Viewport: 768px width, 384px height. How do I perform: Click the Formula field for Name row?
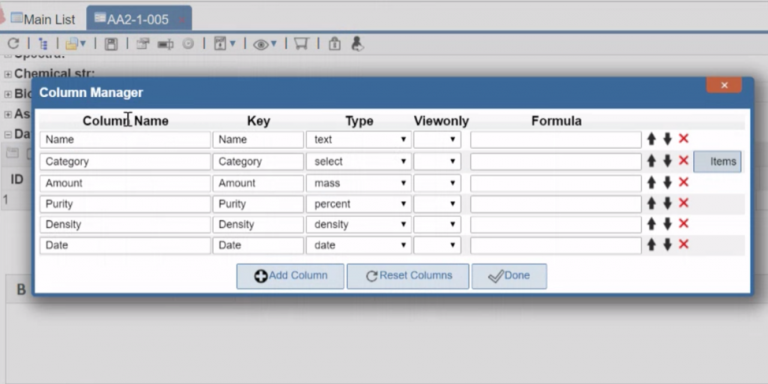tap(555, 140)
